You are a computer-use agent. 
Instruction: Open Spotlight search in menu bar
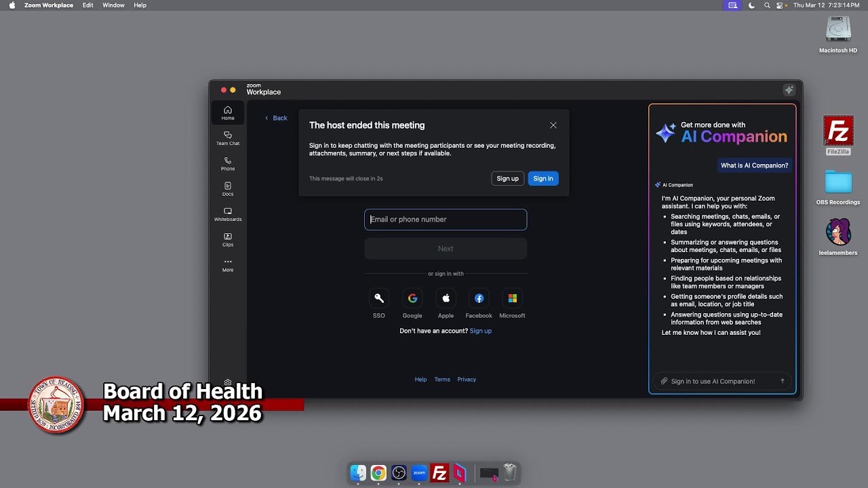(x=767, y=5)
